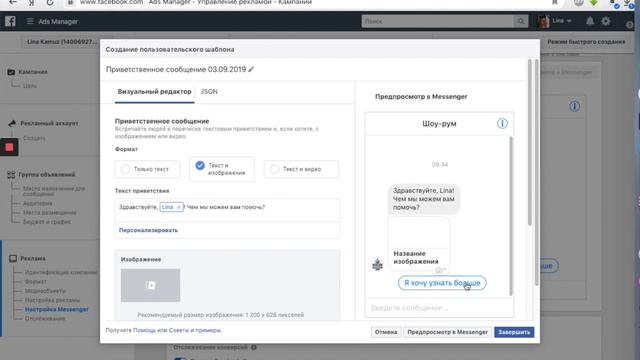Click the page avatar in chat preview

(378, 265)
